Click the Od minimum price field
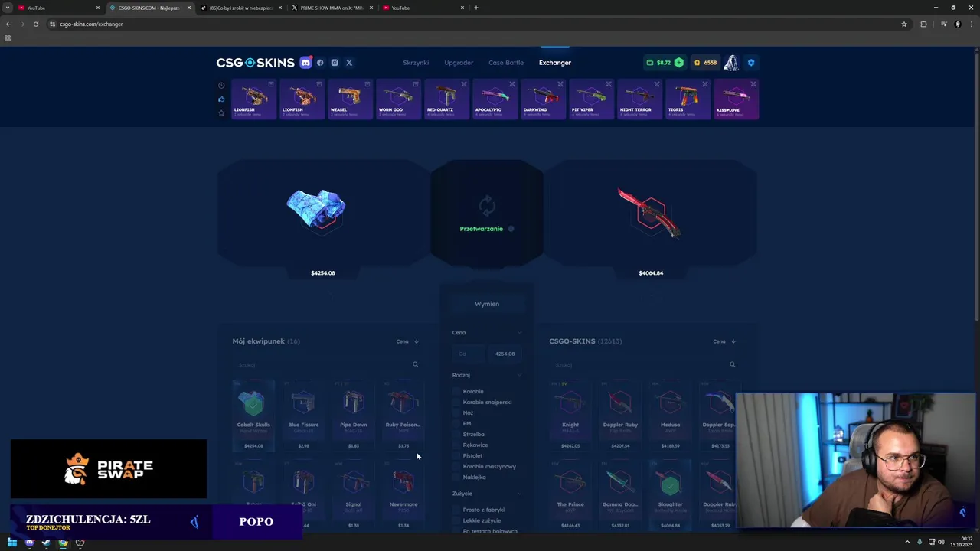 click(x=467, y=354)
